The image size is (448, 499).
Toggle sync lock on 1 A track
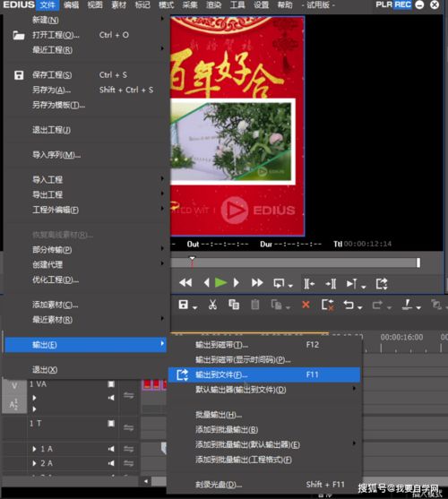[x=128, y=449]
